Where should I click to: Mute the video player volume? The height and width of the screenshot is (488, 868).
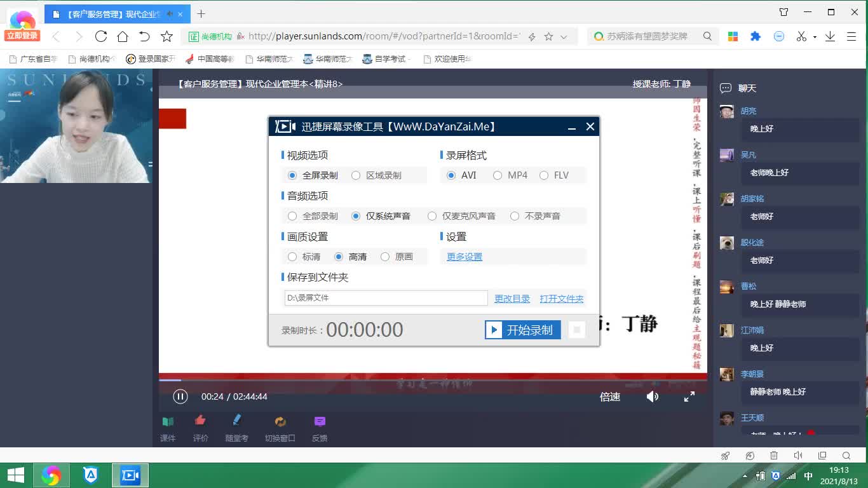[x=653, y=396]
